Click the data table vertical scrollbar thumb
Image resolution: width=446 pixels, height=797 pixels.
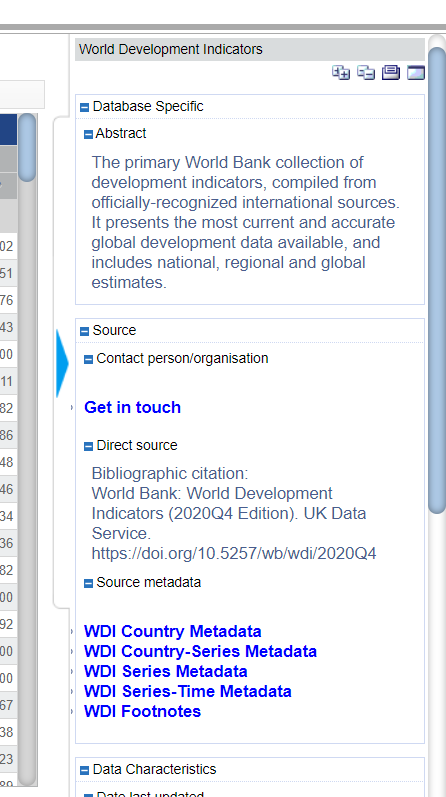[27, 147]
